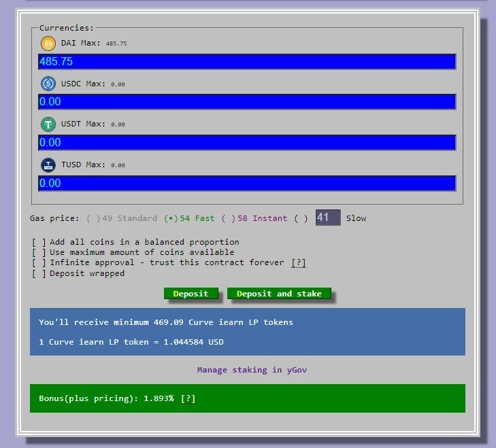Open the Manage staking in yGov link
This screenshot has width=496, height=448.
point(248,370)
